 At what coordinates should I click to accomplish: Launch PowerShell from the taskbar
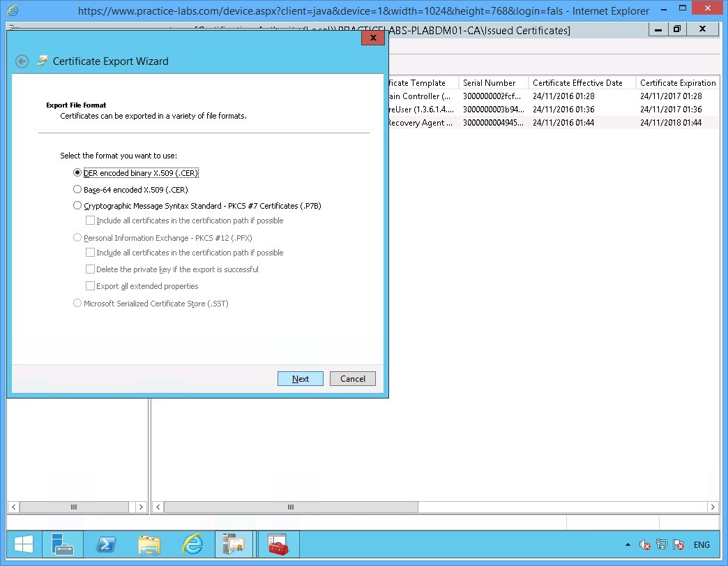(x=105, y=544)
